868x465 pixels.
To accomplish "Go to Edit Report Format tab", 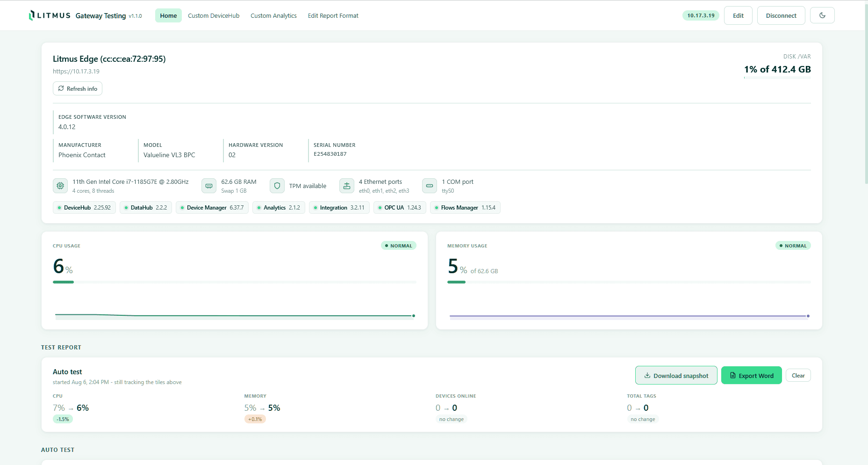I will coord(333,15).
